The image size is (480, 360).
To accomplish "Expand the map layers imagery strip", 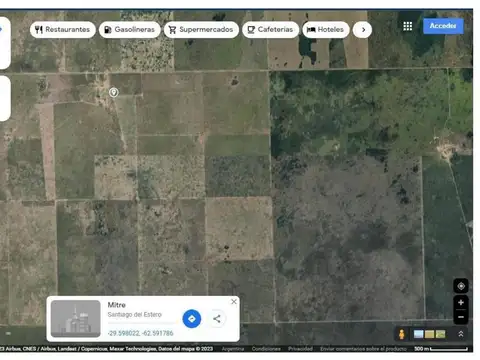I will (461, 334).
